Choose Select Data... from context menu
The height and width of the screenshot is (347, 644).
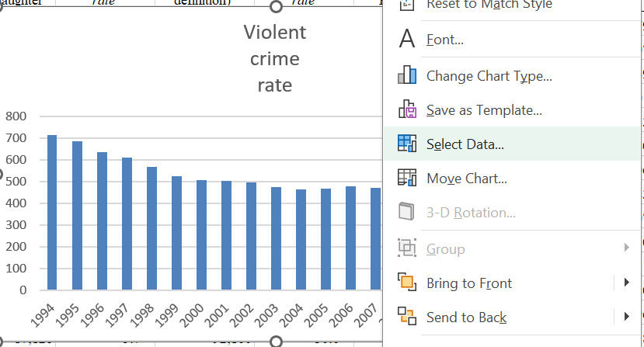465,144
